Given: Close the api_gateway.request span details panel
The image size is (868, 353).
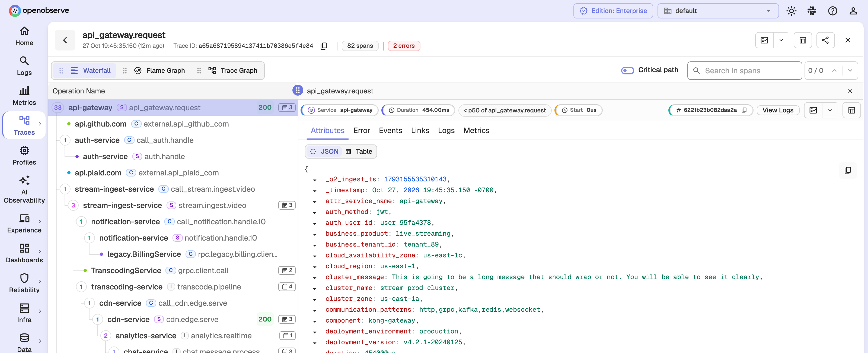Looking at the screenshot, I should [x=850, y=91].
